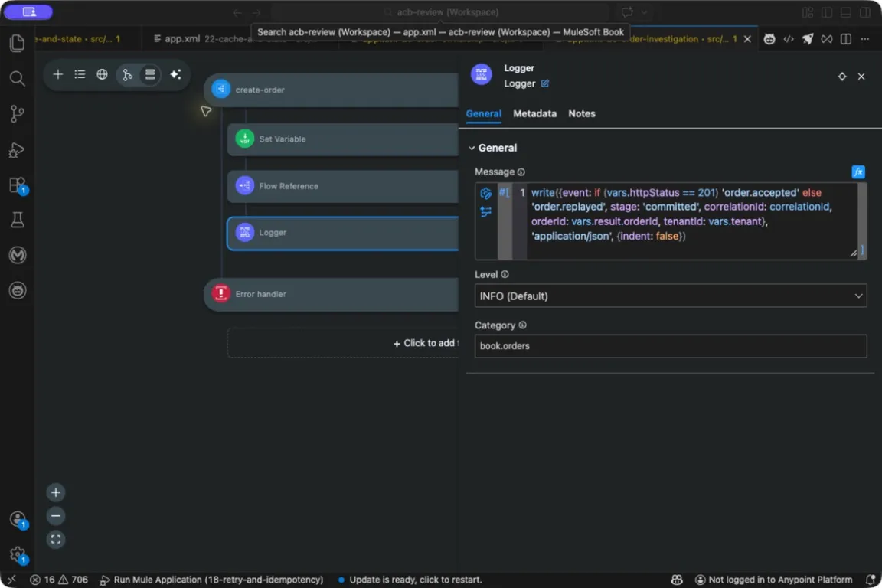Select the Set Variable component
Screen dimensions: 882x588
pos(343,139)
